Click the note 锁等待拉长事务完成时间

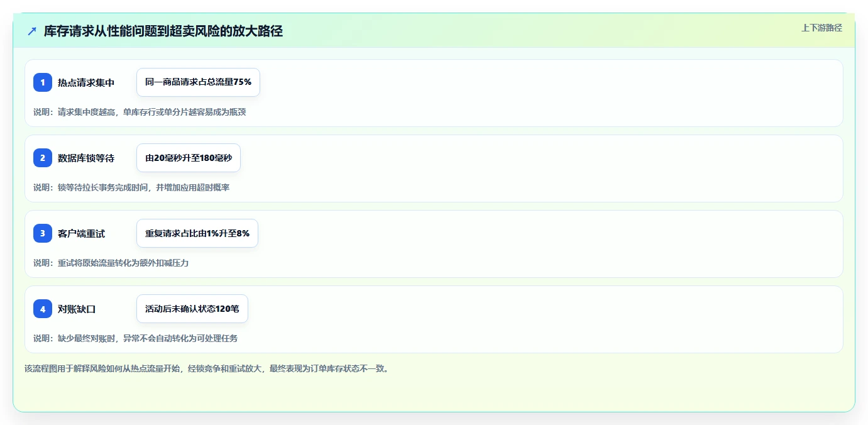click(131, 187)
